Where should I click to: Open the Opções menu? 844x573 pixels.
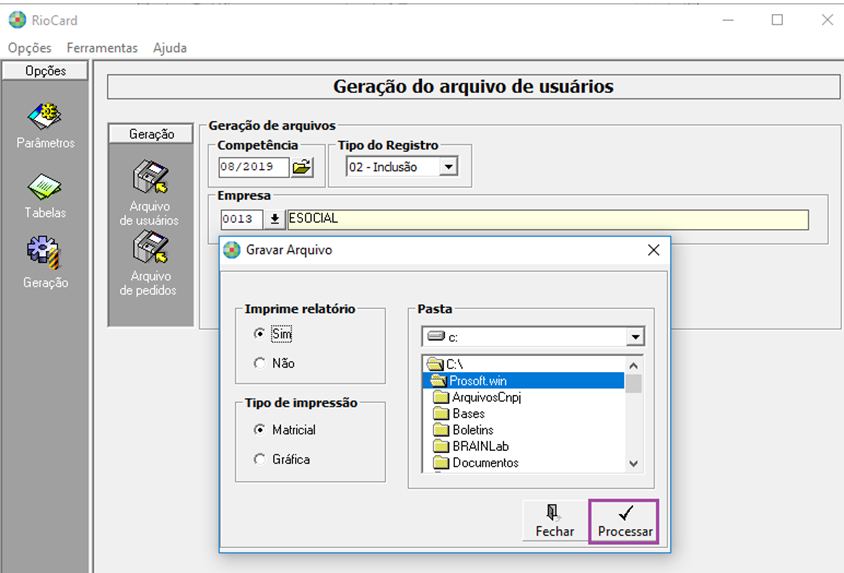(30, 48)
